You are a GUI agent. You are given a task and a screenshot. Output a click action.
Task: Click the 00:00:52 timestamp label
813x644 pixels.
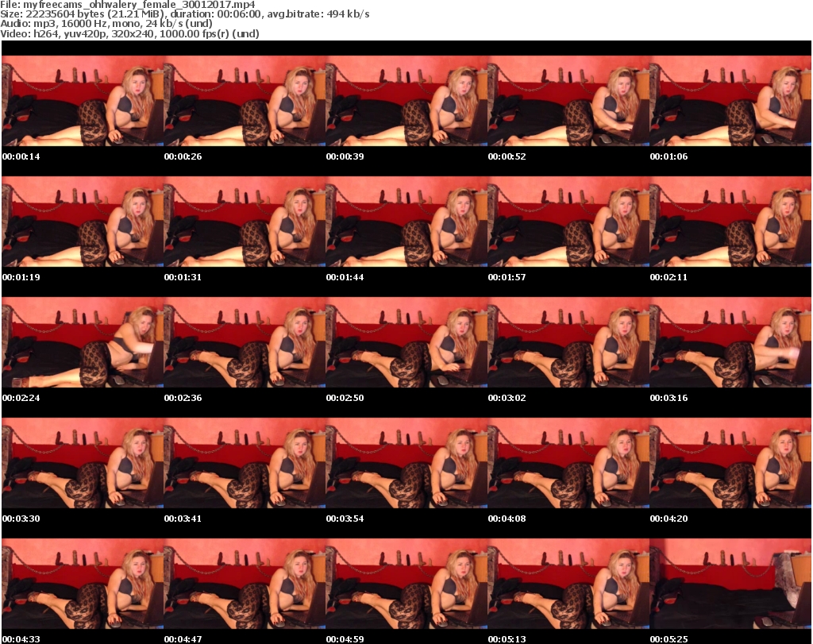click(507, 156)
